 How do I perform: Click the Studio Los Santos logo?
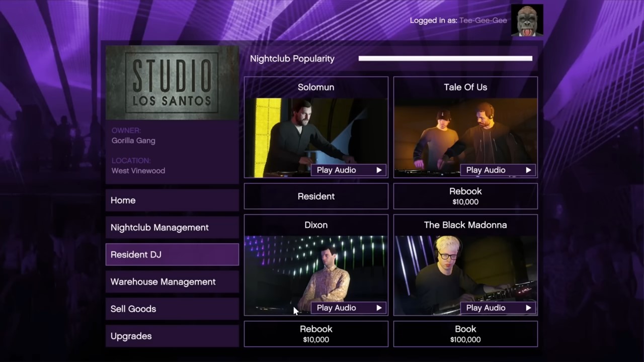pyautogui.click(x=172, y=82)
